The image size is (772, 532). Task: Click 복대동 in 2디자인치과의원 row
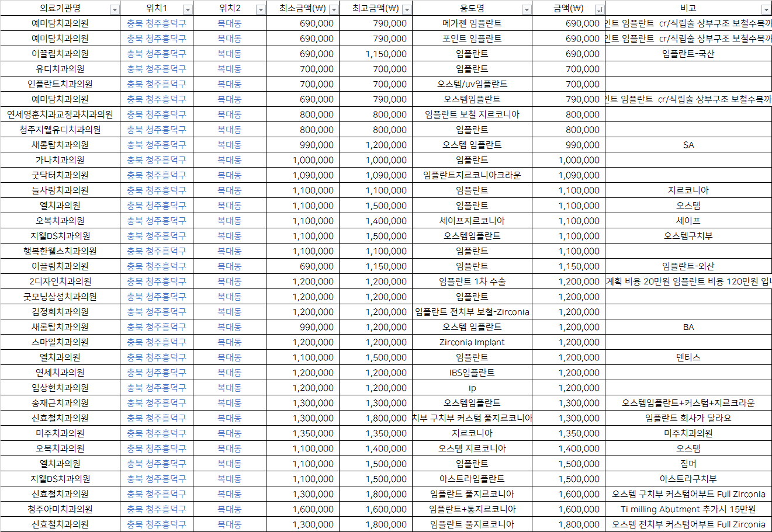click(230, 281)
